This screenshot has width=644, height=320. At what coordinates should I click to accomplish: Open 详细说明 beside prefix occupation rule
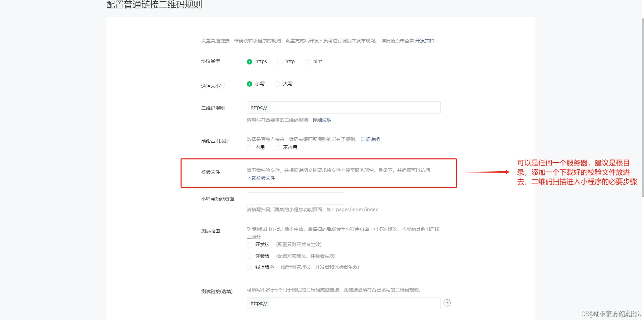[370, 139]
